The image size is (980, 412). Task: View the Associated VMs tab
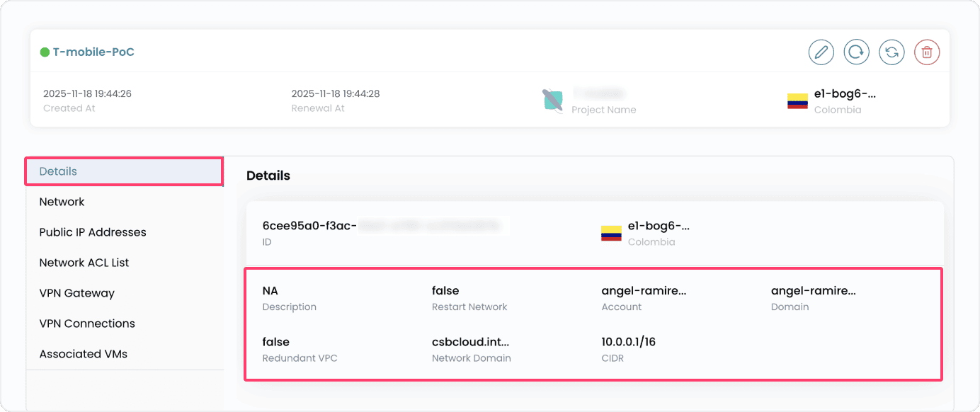pyautogui.click(x=84, y=354)
